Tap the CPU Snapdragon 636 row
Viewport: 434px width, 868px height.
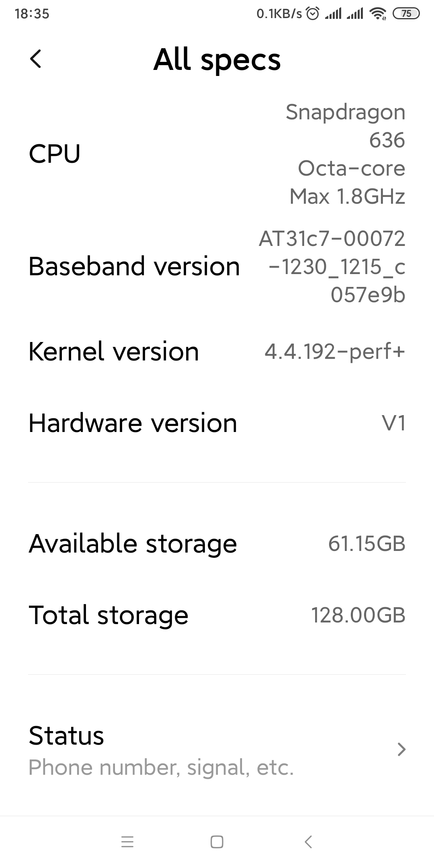tap(217, 154)
